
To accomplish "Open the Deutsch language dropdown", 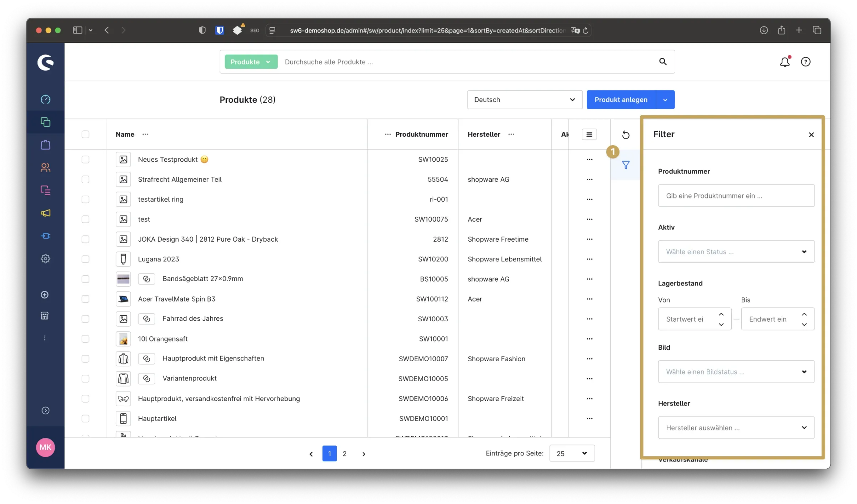I will click(524, 100).
